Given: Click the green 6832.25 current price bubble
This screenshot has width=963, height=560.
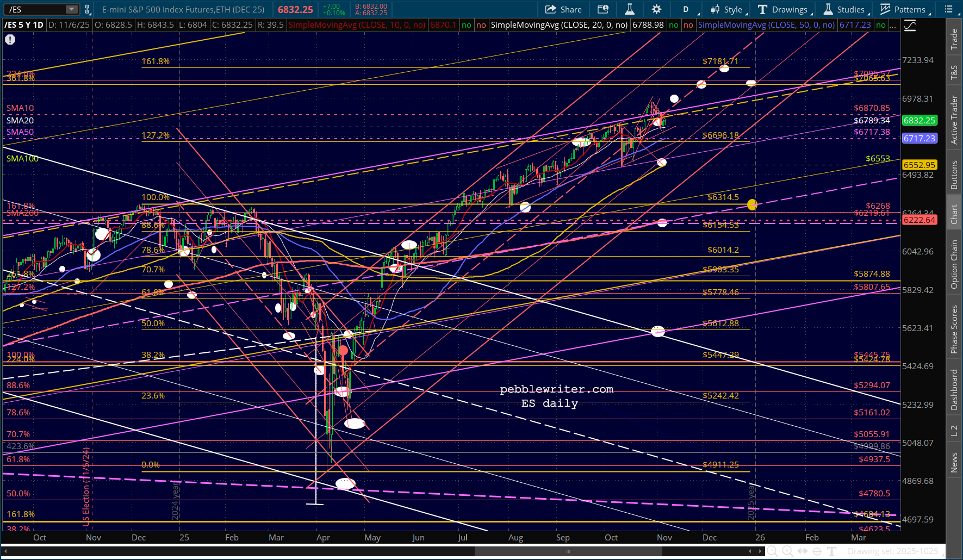Looking at the screenshot, I should 919,120.
